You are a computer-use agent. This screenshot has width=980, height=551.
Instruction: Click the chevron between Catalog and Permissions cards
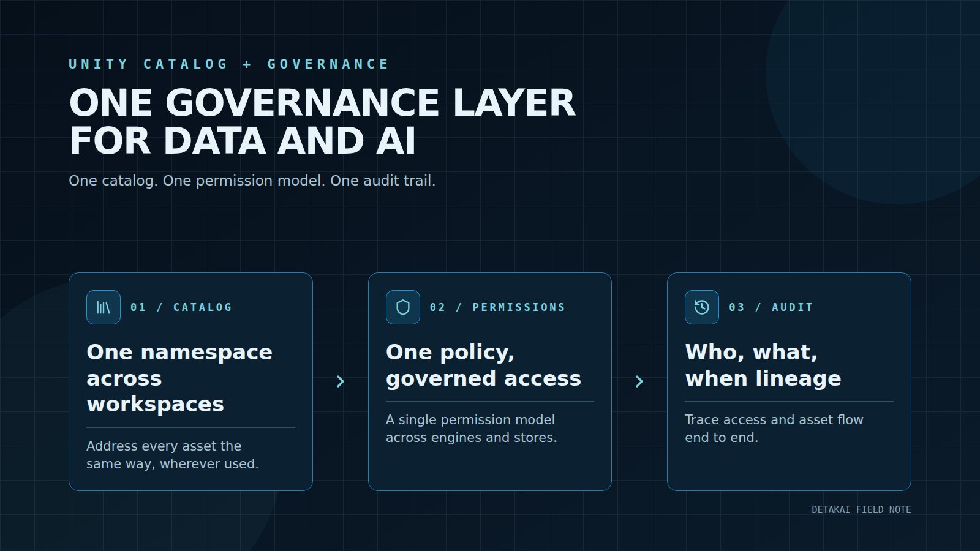(x=341, y=381)
